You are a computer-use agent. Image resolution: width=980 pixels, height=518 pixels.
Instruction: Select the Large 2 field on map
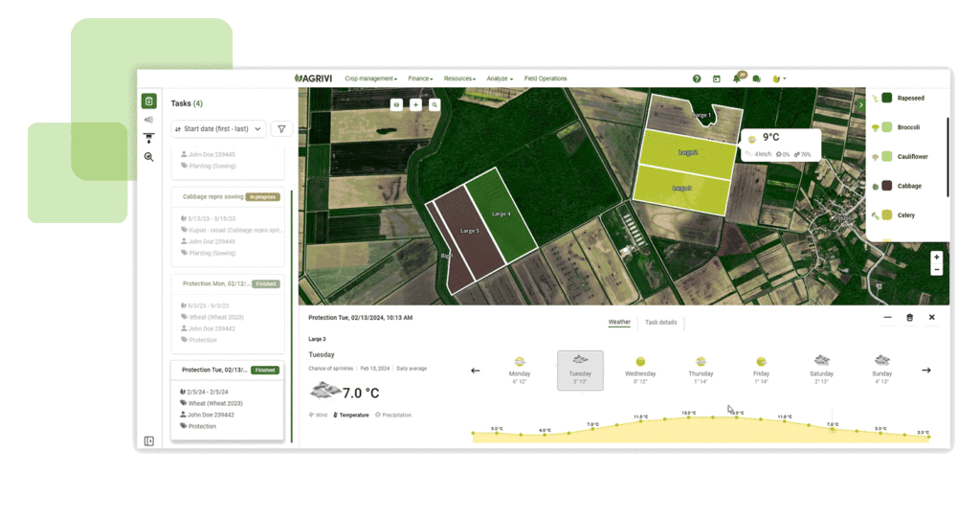[x=687, y=154]
